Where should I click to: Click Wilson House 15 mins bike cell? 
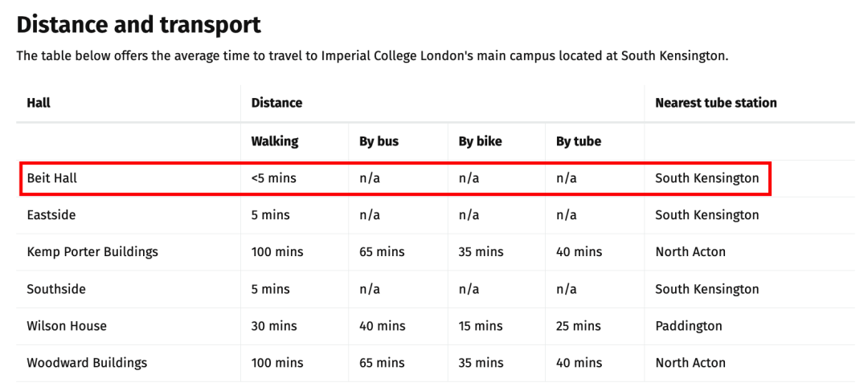(x=481, y=326)
